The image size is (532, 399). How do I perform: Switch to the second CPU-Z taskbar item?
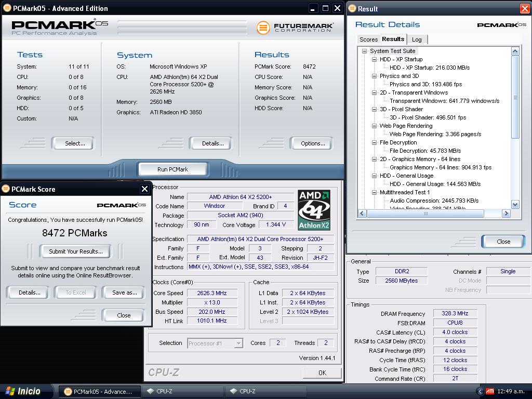tap(265, 392)
